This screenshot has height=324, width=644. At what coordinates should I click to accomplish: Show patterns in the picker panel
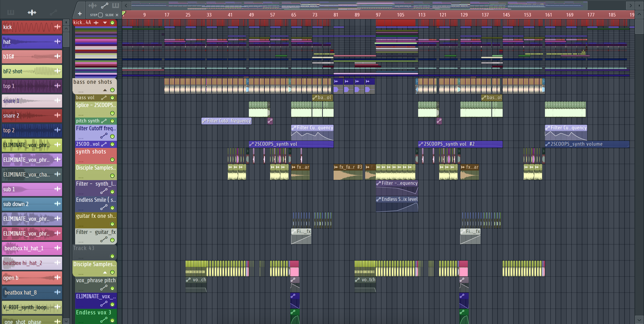click(x=11, y=13)
